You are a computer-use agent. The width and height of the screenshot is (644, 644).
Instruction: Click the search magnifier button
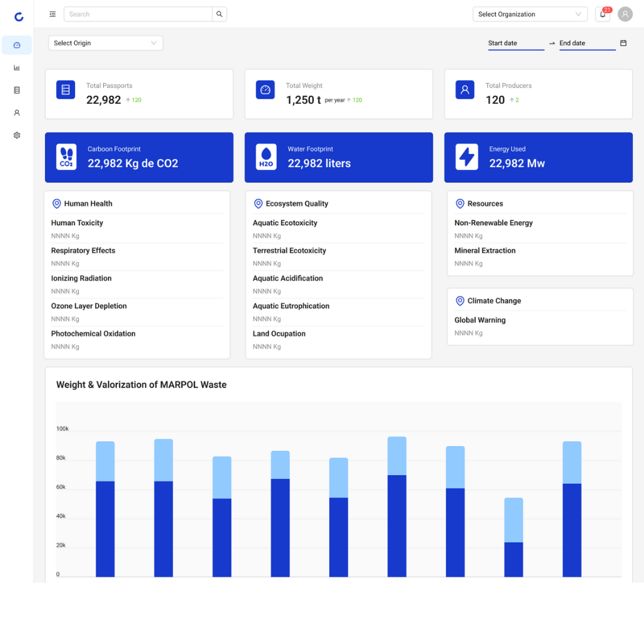click(219, 14)
